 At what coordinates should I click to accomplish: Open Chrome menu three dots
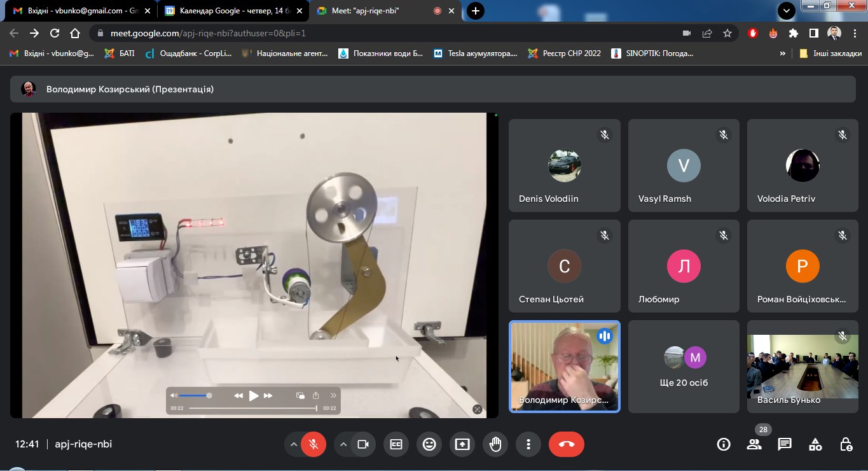coord(855,33)
